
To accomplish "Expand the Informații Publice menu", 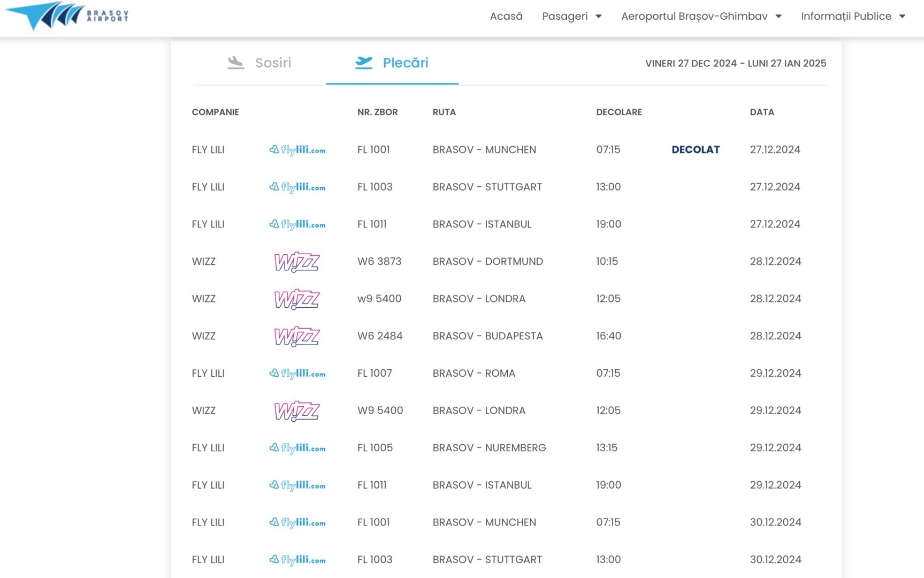I will click(853, 16).
